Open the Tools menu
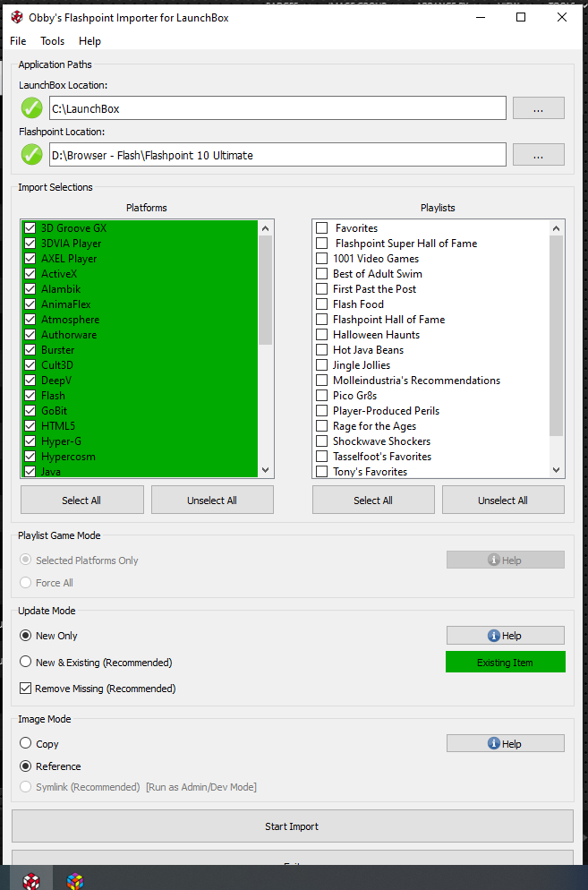588x890 pixels. pos(52,41)
